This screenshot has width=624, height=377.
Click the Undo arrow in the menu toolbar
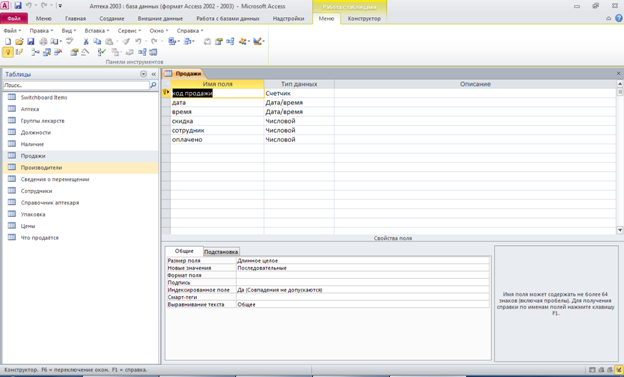point(138,41)
